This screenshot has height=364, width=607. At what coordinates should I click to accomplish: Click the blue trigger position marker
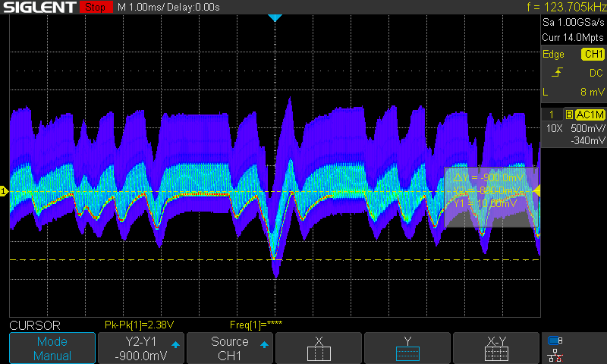275,17
